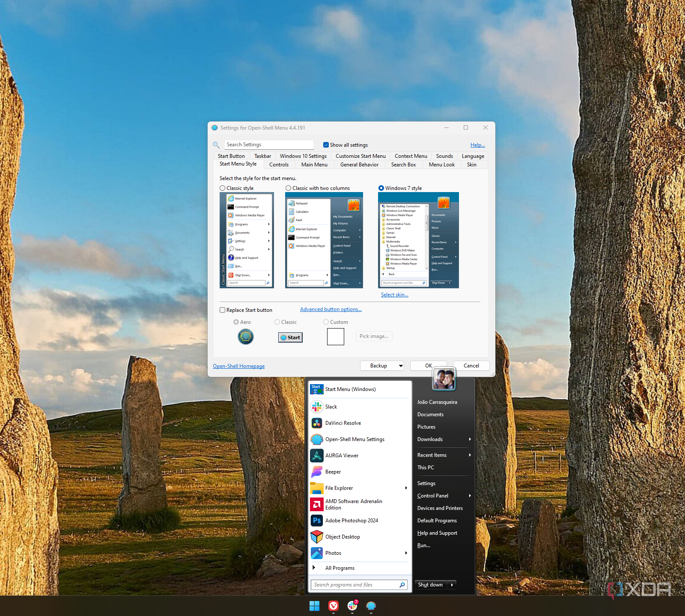Viewport: 685px width, 616px height.
Task: Click the Select skin link
Action: (394, 295)
